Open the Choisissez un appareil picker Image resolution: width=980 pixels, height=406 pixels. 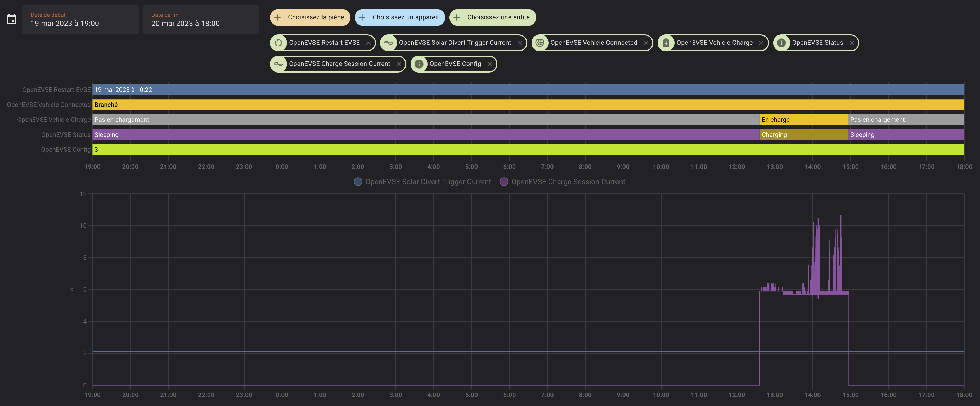pyautogui.click(x=399, y=17)
